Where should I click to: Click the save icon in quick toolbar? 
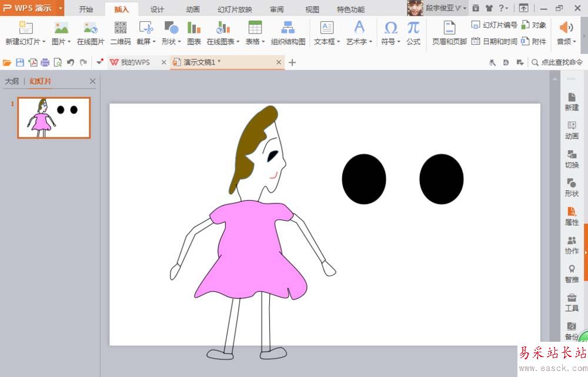[20, 62]
